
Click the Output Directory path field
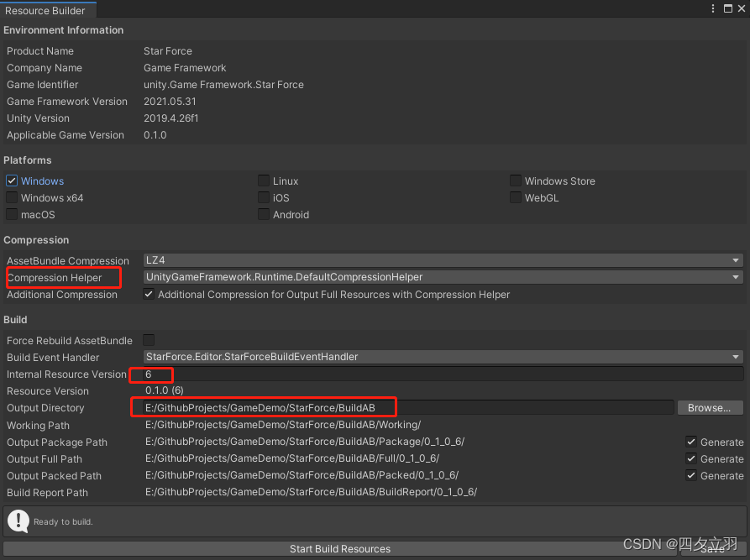(408, 407)
